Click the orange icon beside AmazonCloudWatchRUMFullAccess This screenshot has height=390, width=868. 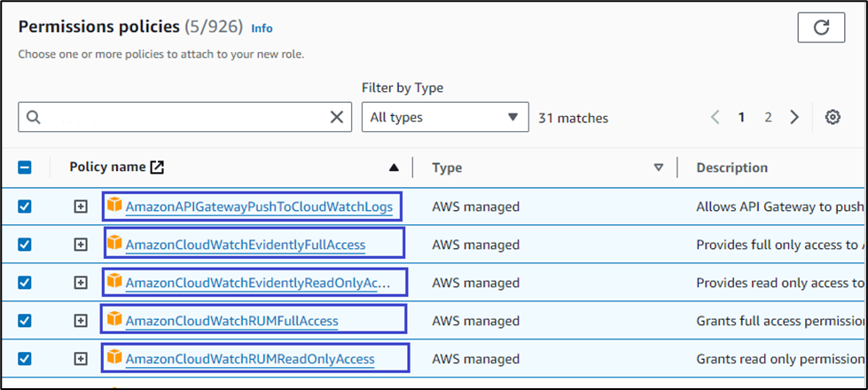(114, 319)
